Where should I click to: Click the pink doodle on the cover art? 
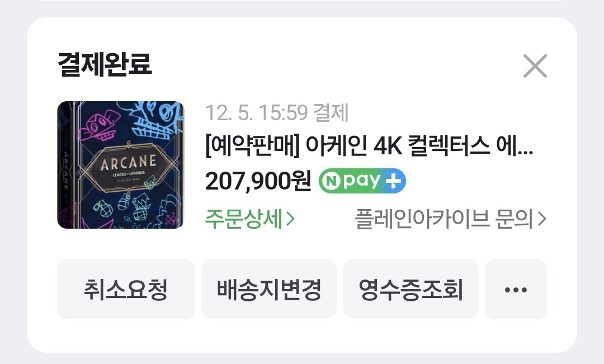(99, 126)
